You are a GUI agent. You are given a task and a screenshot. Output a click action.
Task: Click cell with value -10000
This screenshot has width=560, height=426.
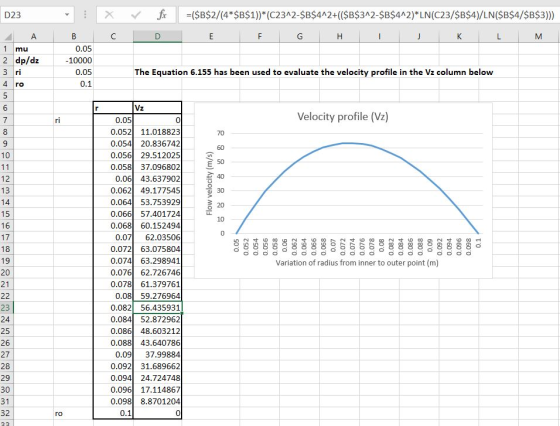tap(74, 60)
